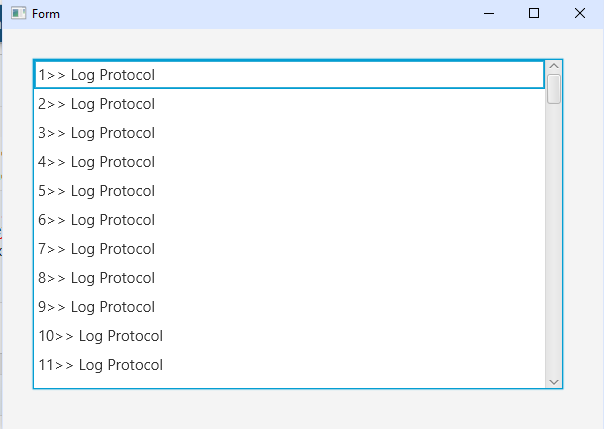
Task: Click the scrollbar down arrow
Action: coord(554,382)
